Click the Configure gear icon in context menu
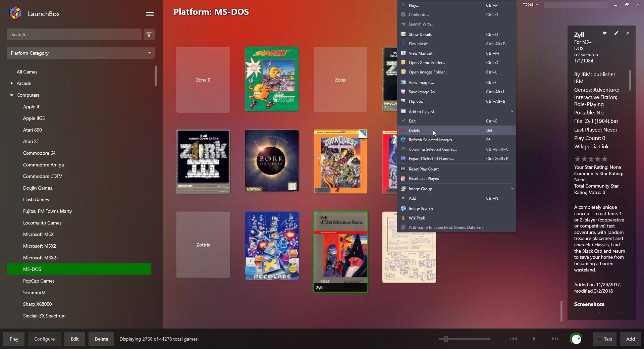 coord(403,14)
